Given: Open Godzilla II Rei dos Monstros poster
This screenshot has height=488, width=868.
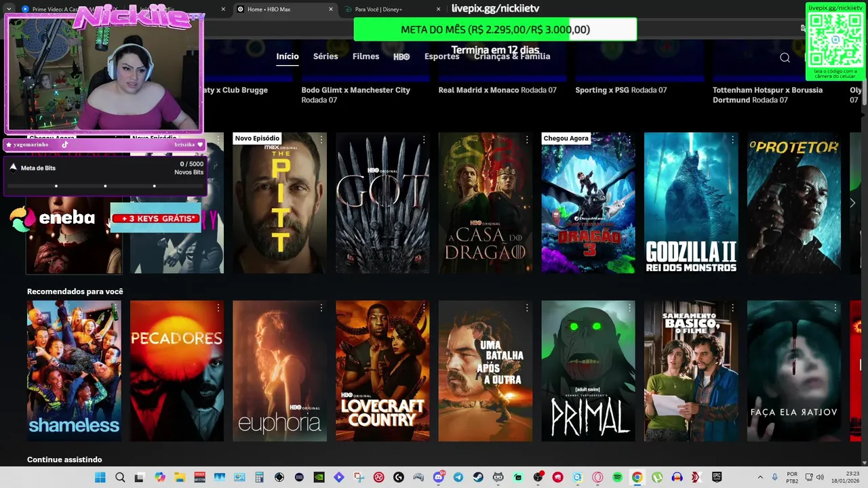Looking at the screenshot, I should tap(691, 203).
